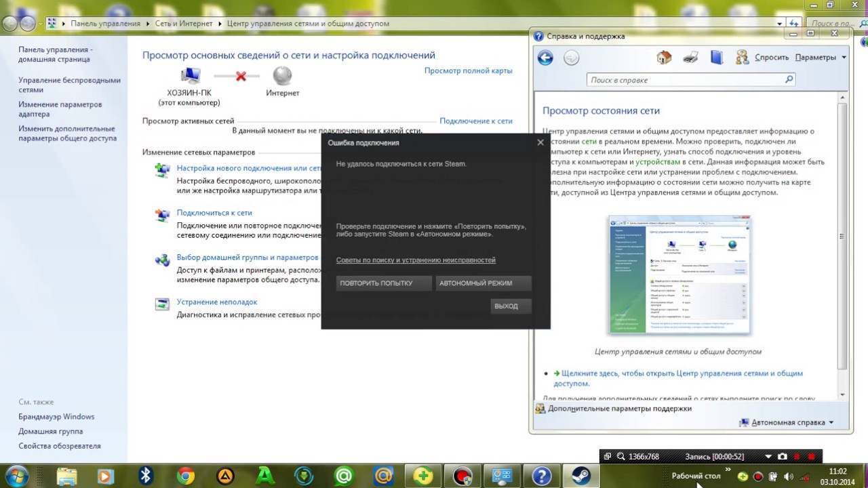Click Подключение к сети link
Viewport: 868px width, 488px height.
coord(476,121)
